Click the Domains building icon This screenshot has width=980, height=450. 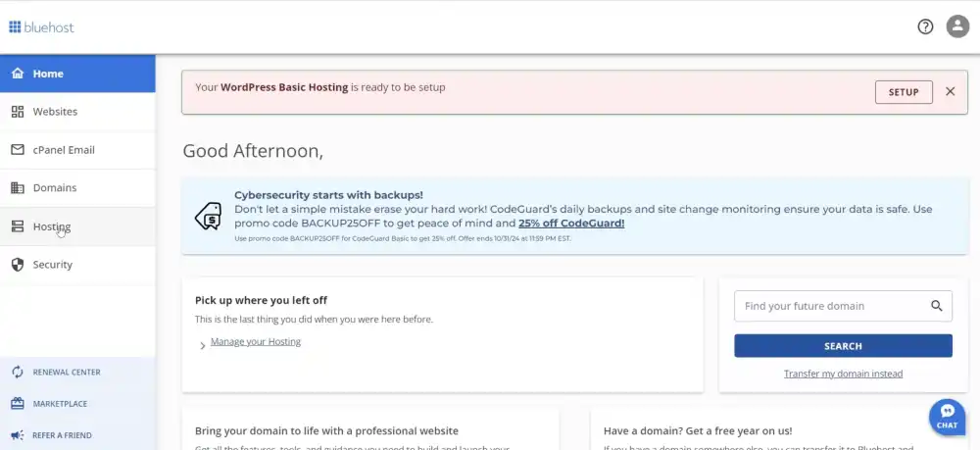click(18, 188)
